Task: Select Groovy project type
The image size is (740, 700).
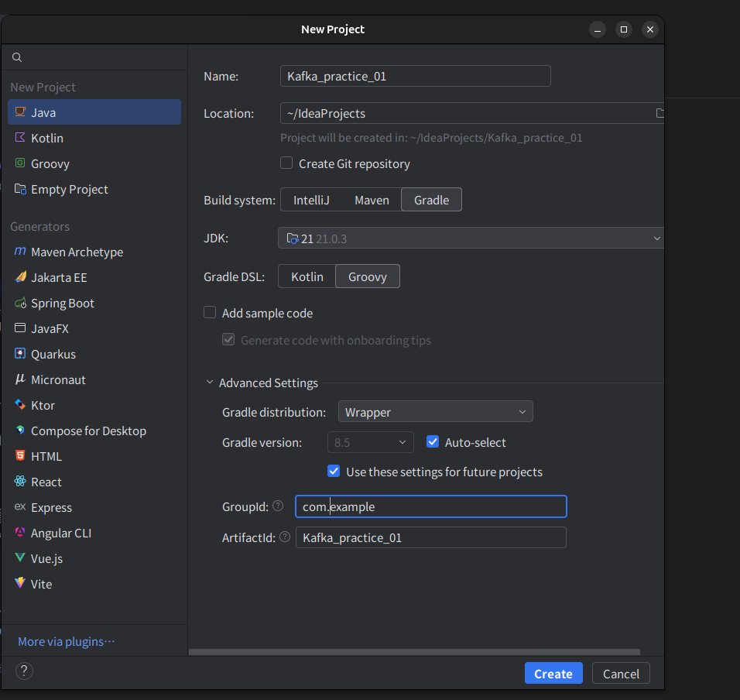Action: click(x=94, y=163)
